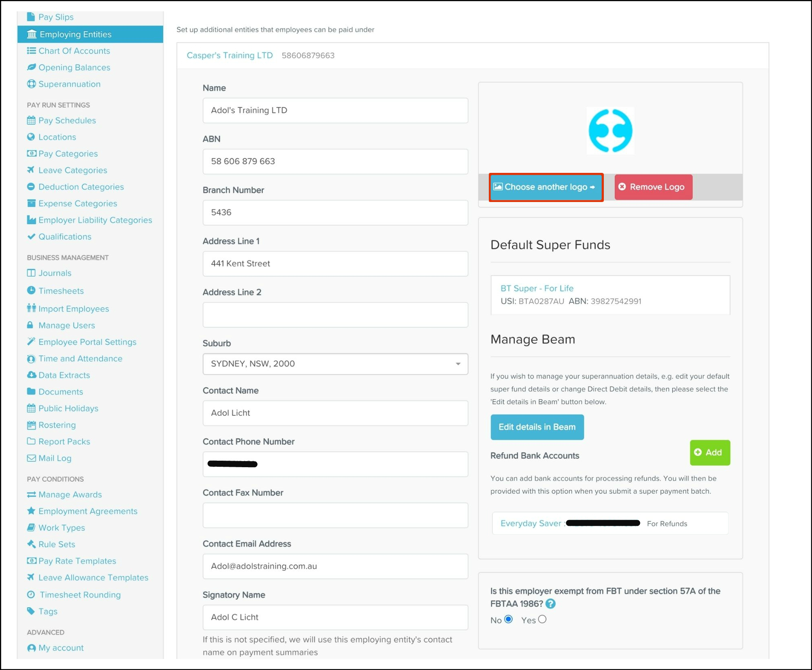Image resolution: width=812 pixels, height=670 pixels.
Task: Click the Timesheets clock icon in sidebar
Action: coord(31,290)
